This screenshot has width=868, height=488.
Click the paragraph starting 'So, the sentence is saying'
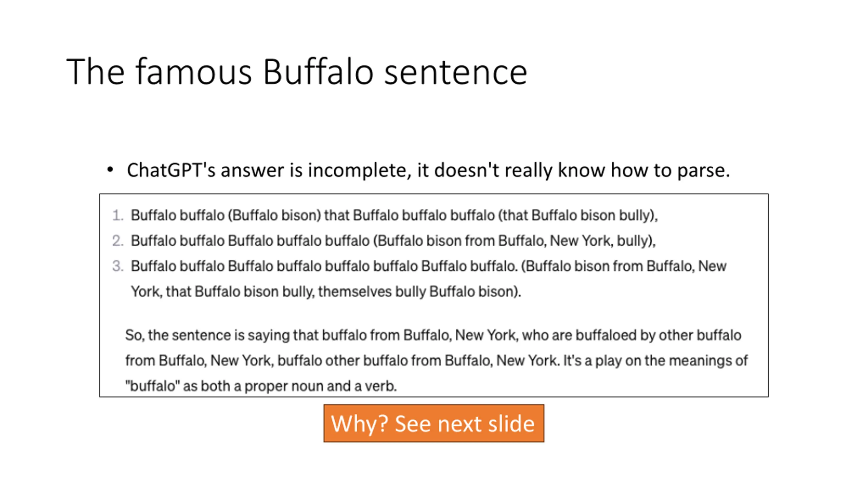point(436,360)
